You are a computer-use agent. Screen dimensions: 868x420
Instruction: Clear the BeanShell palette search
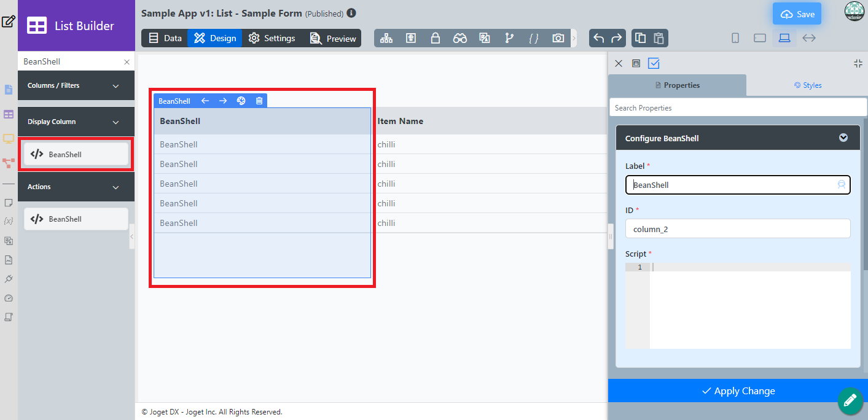[x=127, y=62]
